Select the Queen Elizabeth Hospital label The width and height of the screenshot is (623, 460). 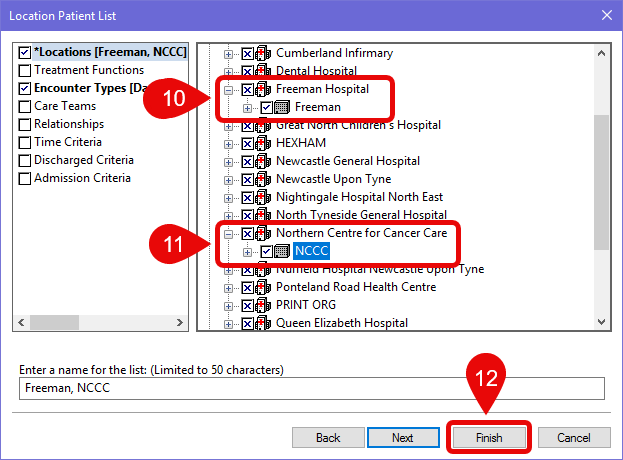coord(342,323)
